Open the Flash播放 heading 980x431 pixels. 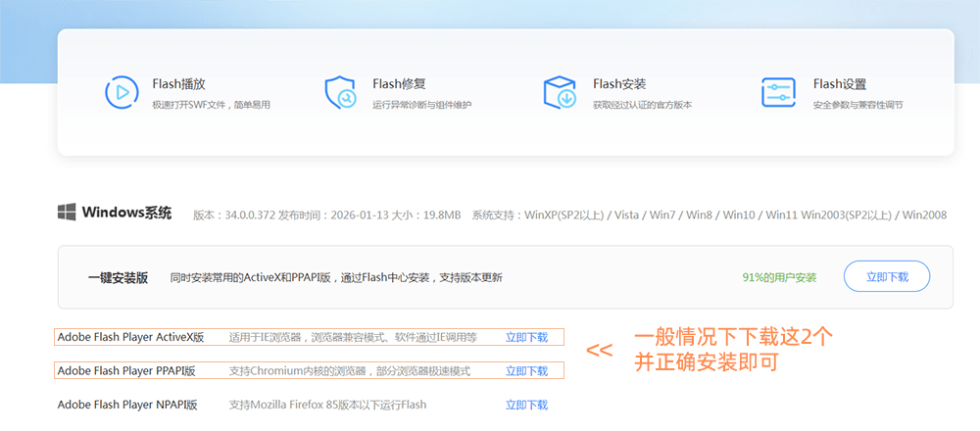tap(178, 84)
